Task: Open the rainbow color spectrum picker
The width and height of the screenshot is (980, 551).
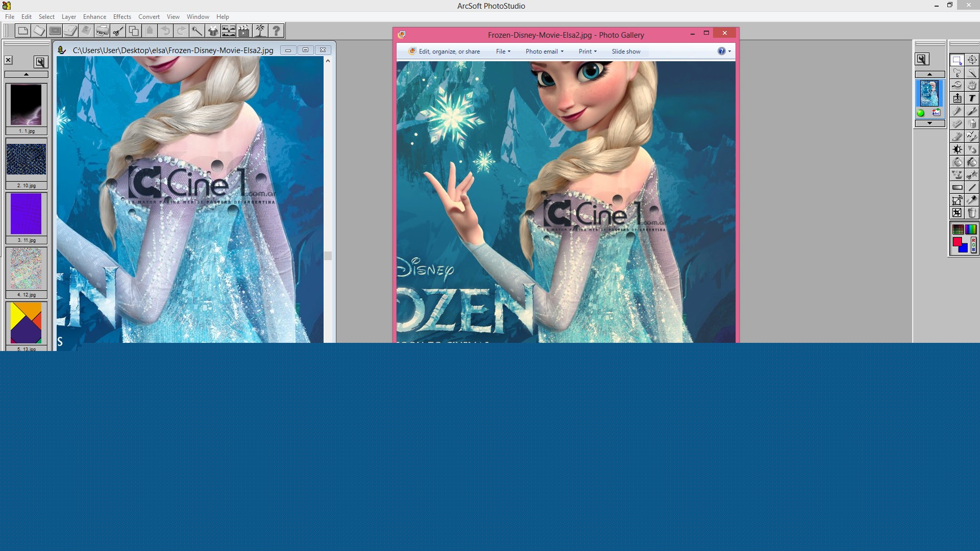Action: click(x=971, y=229)
